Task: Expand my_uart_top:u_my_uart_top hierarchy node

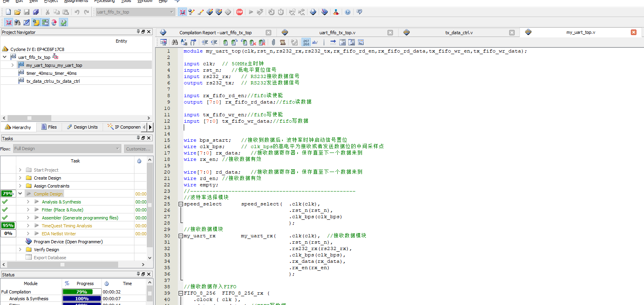Action: 12,65
